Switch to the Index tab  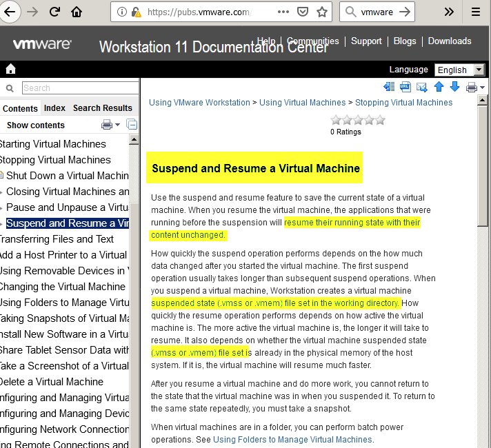54,108
